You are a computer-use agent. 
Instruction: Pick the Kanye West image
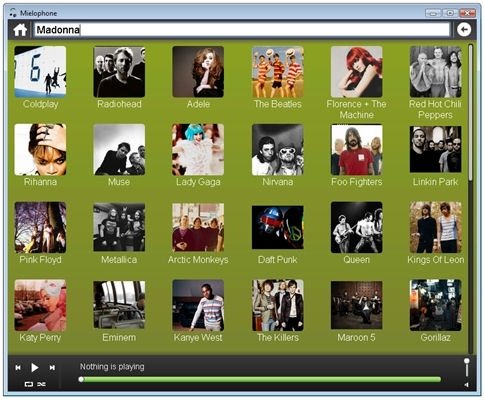coord(198,305)
